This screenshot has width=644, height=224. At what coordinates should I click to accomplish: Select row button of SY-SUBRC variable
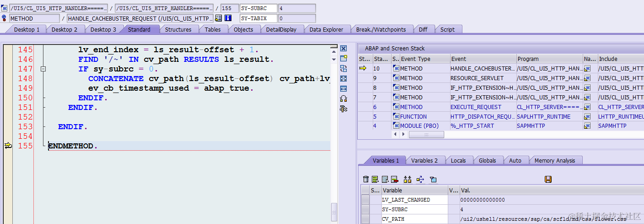coord(365,209)
